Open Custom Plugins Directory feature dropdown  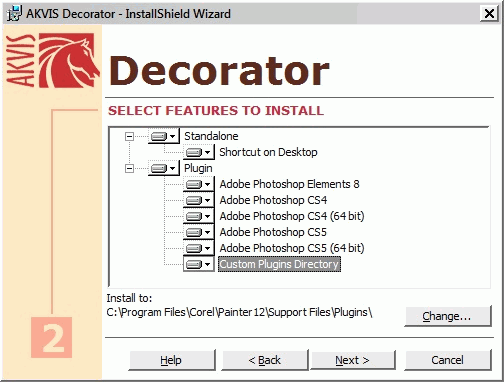(199, 264)
